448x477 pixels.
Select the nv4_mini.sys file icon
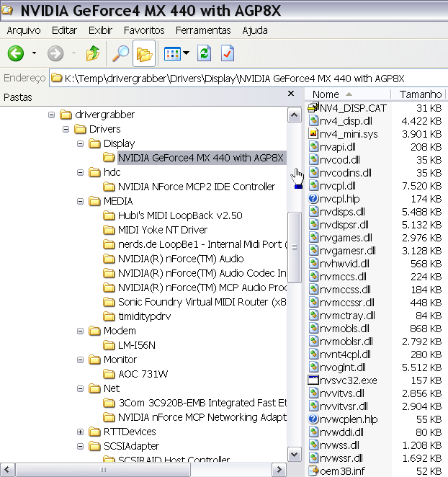tap(313, 133)
